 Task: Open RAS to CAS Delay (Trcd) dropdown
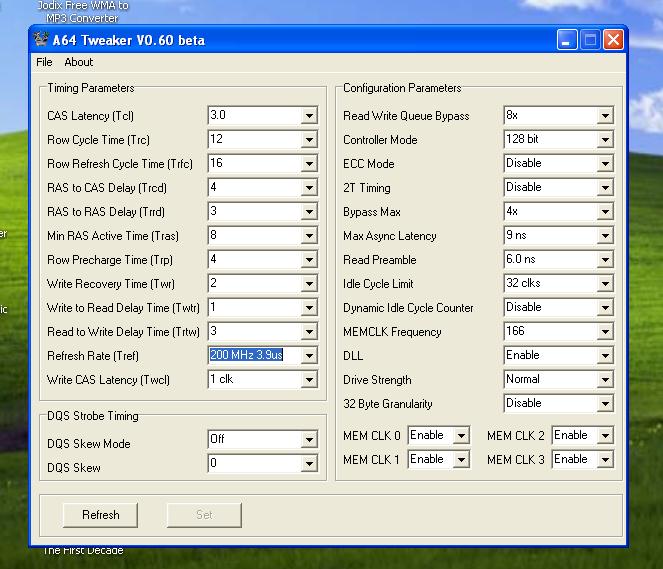coord(309,188)
